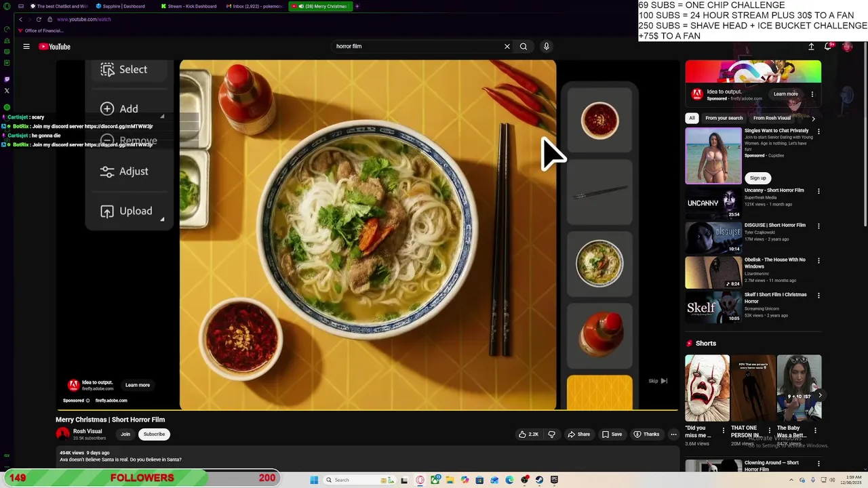Screen dimensions: 868x488
Task: Dislike the Merry Christmas video
Action: [x=551, y=434]
